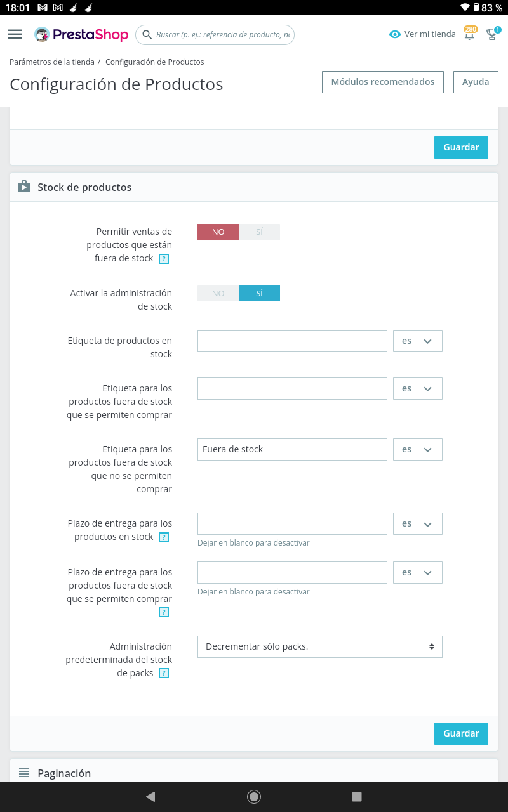Set out-of-stock sales to NO
Screen dimensions: 508x812
point(218,232)
